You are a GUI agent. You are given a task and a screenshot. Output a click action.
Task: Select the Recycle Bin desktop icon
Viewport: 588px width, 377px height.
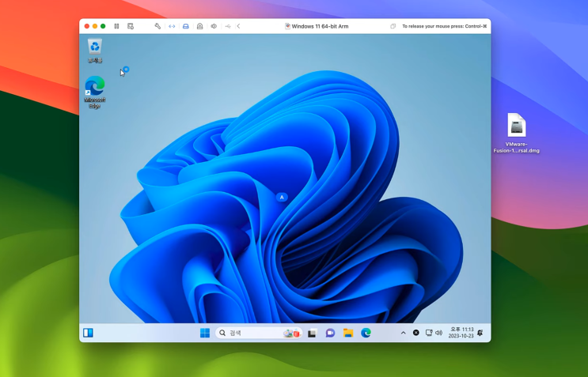pos(95,51)
